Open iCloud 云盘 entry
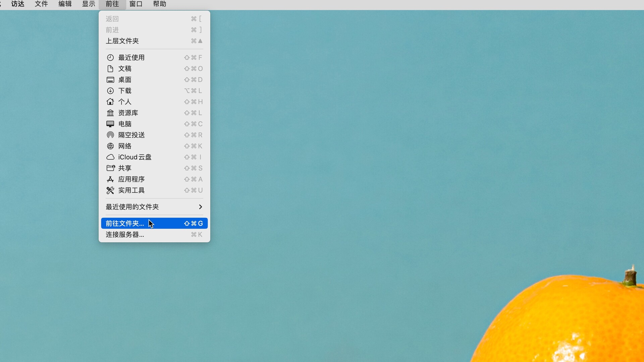 pyautogui.click(x=154, y=157)
